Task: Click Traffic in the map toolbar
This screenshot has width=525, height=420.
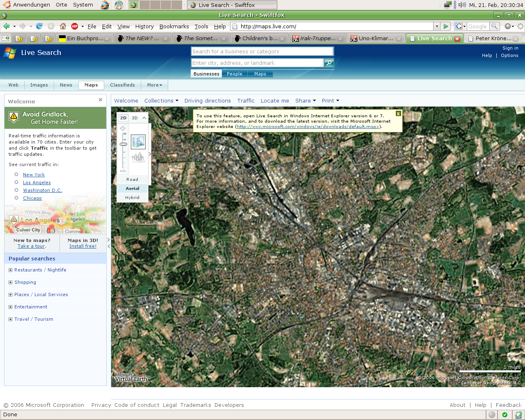Action: click(x=246, y=100)
